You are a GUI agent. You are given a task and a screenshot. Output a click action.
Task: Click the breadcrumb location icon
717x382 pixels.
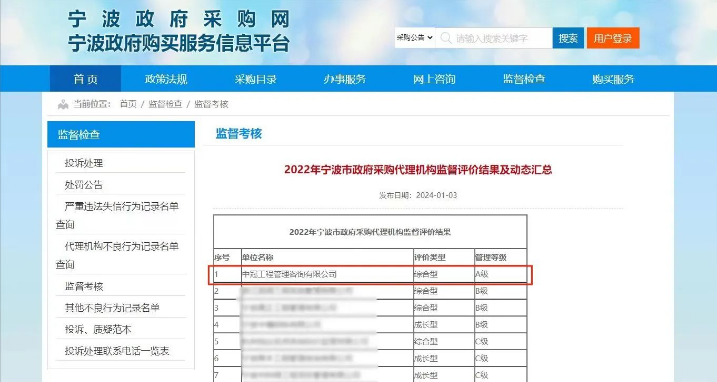[x=63, y=105]
